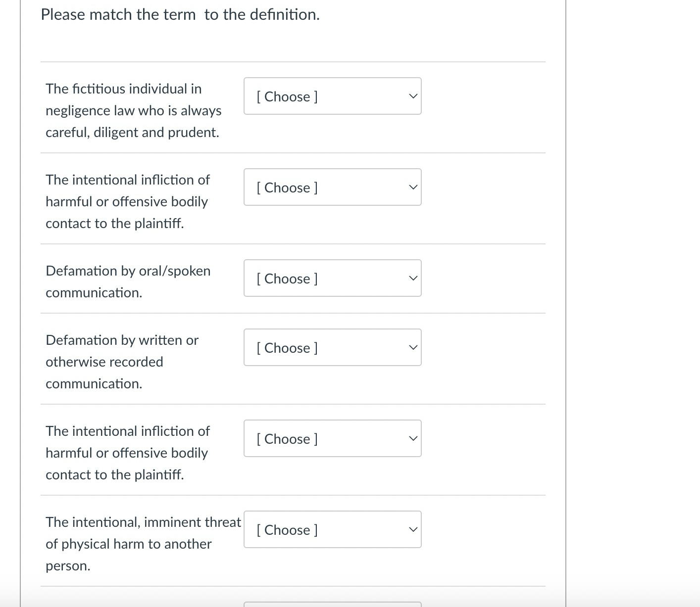Open the dropdown for the fictitious individual definition
700x607 pixels.
pyautogui.click(x=332, y=96)
